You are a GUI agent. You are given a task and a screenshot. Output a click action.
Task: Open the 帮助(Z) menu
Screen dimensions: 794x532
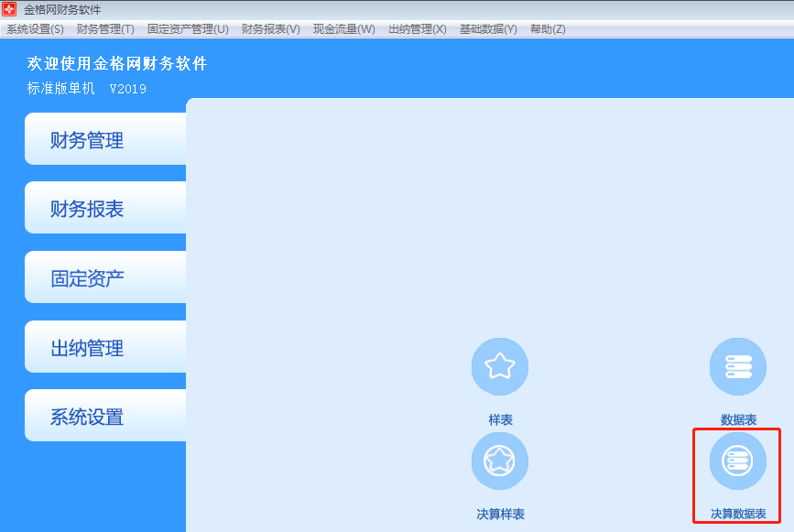(x=549, y=28)
